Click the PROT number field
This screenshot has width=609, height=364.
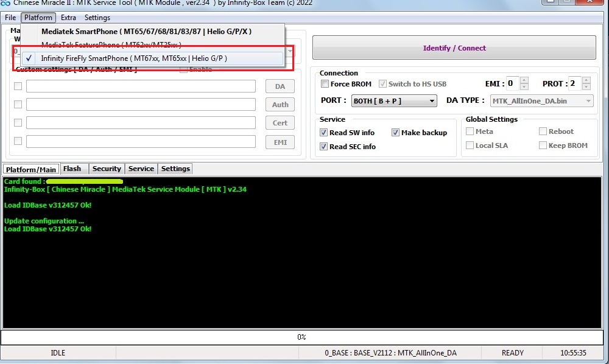[575, 83]
